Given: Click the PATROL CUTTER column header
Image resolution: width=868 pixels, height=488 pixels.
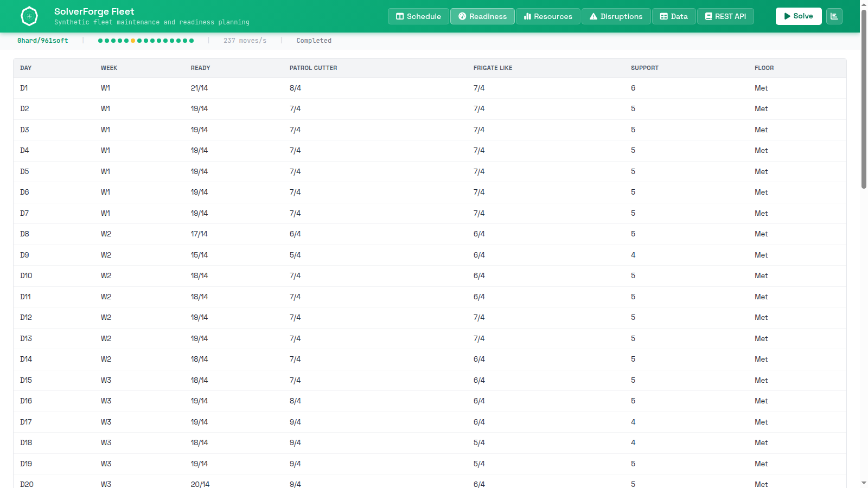Looking at the screenshot, I should tap(313, 68).
